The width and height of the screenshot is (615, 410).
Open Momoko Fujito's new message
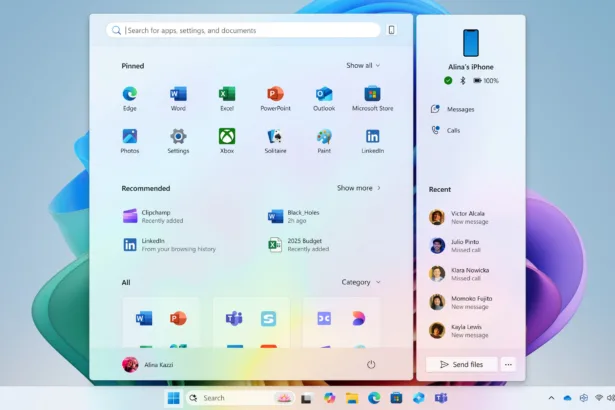point(460,302)
